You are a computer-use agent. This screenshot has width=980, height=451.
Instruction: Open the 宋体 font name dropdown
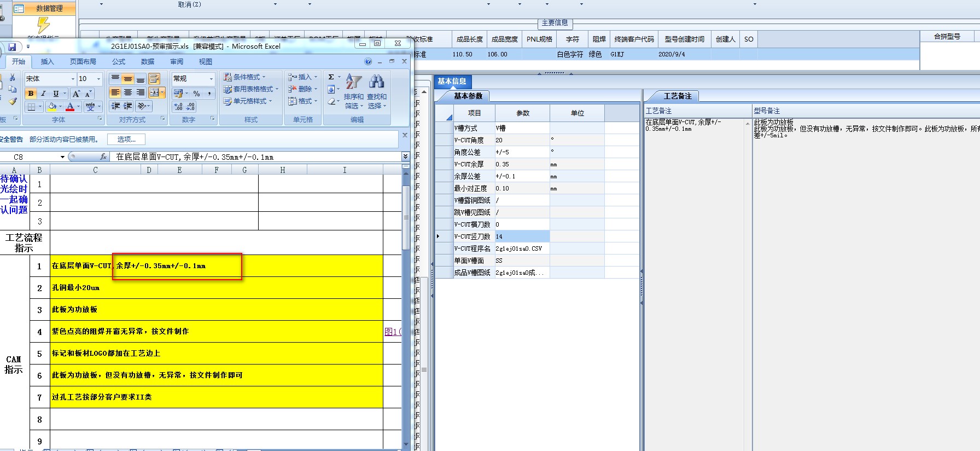[73, 79]
